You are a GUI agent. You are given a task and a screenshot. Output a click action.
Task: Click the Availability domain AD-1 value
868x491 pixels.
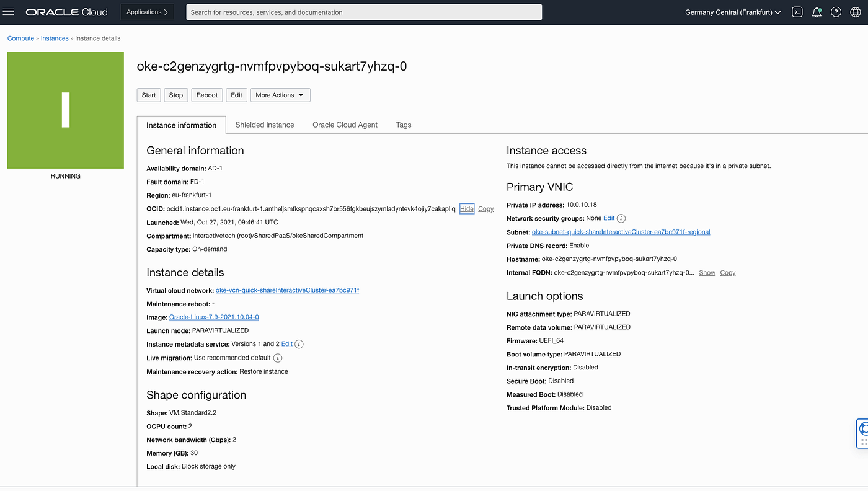click(215, 169)
